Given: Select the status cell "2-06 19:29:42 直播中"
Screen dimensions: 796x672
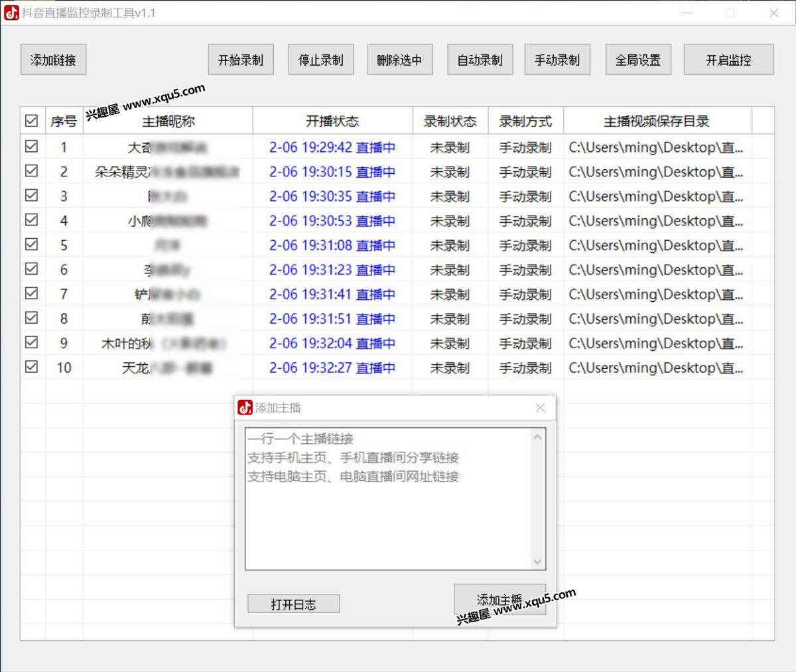Looking at the screenshot, I should click(x=332, y=147).
